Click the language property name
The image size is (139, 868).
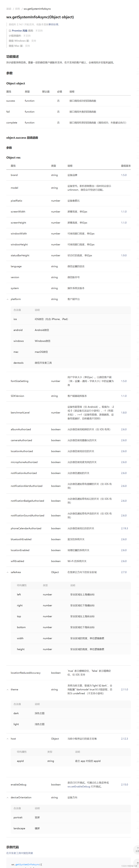16,267
